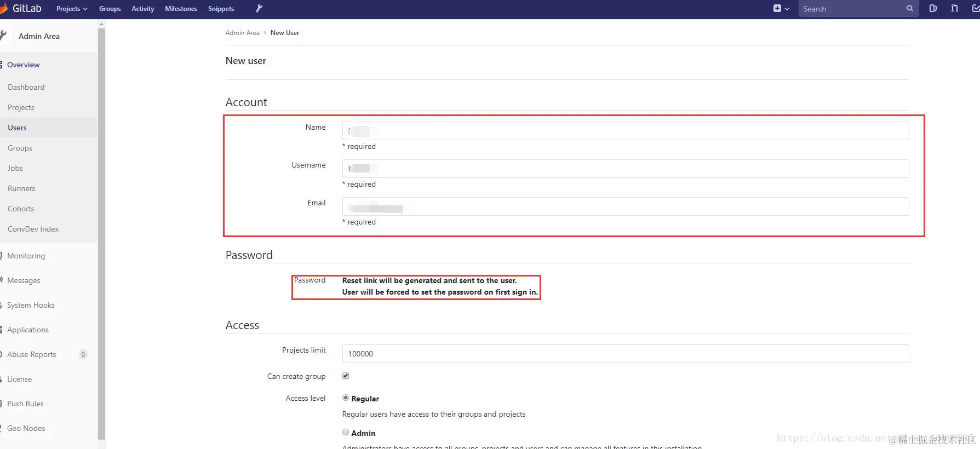Open Applications in the sidebar
Screen dimensions: 980x449
point(28,330)
